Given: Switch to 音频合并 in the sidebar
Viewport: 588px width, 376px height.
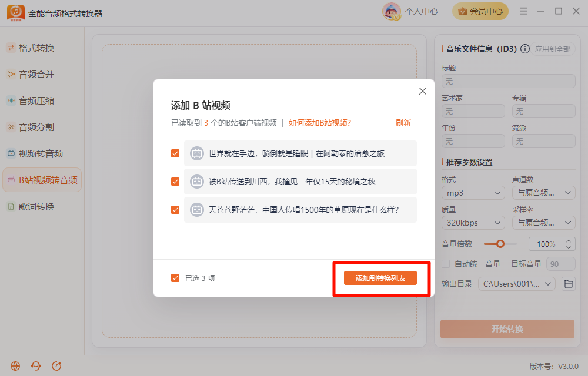Looking at the screenshot, I should [42, 74].
